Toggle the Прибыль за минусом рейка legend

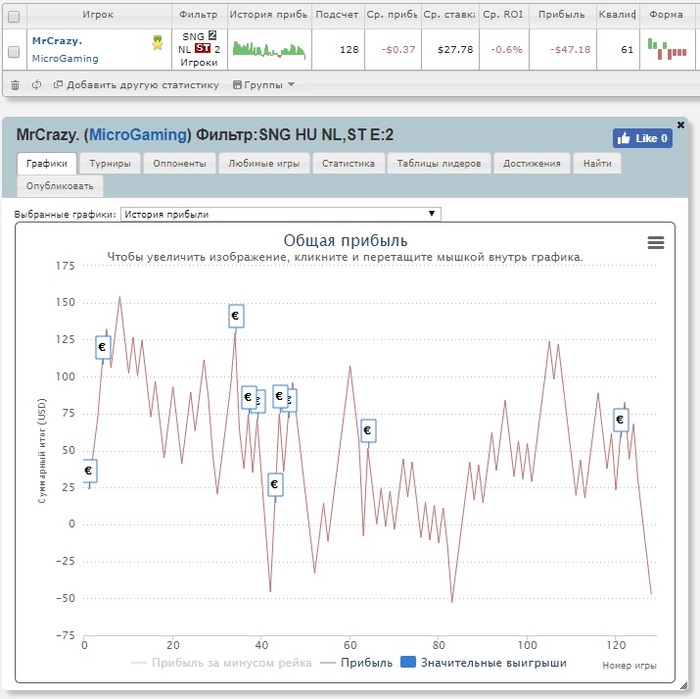[x=222, y=663]
